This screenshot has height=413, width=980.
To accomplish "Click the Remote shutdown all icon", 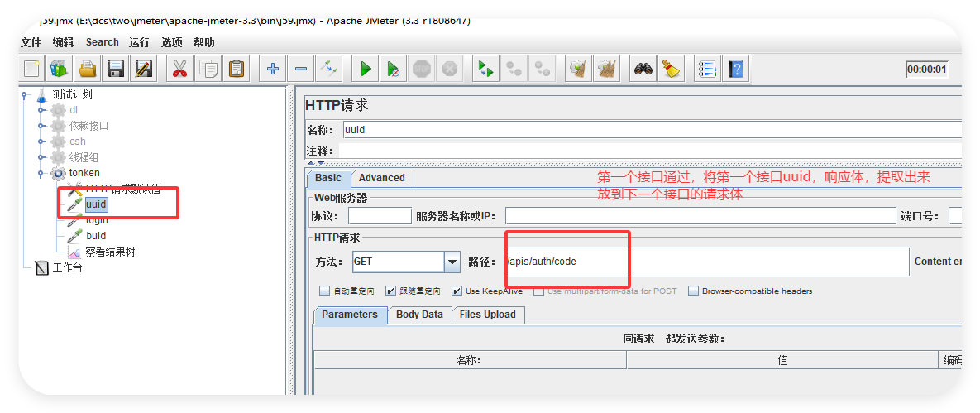I will click(x=542, y=68).
